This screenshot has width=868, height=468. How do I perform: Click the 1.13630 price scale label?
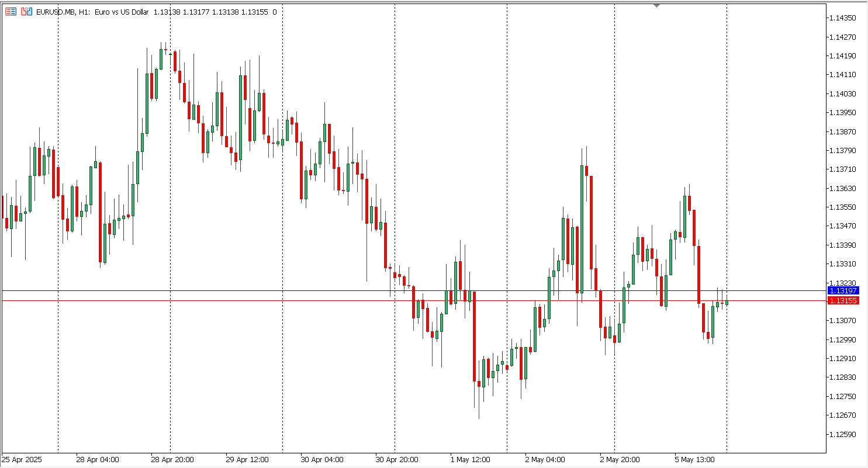click(x=844, y=188)
